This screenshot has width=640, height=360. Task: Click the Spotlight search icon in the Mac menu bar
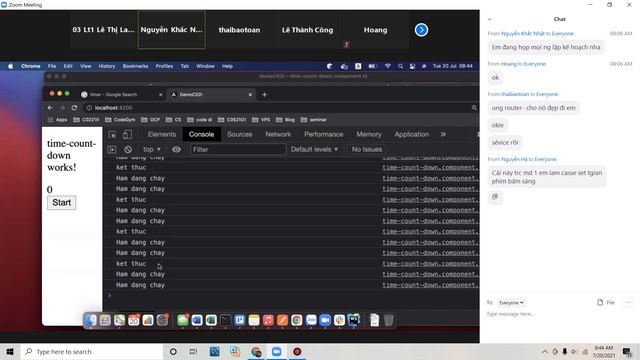[x=400, y=66]
